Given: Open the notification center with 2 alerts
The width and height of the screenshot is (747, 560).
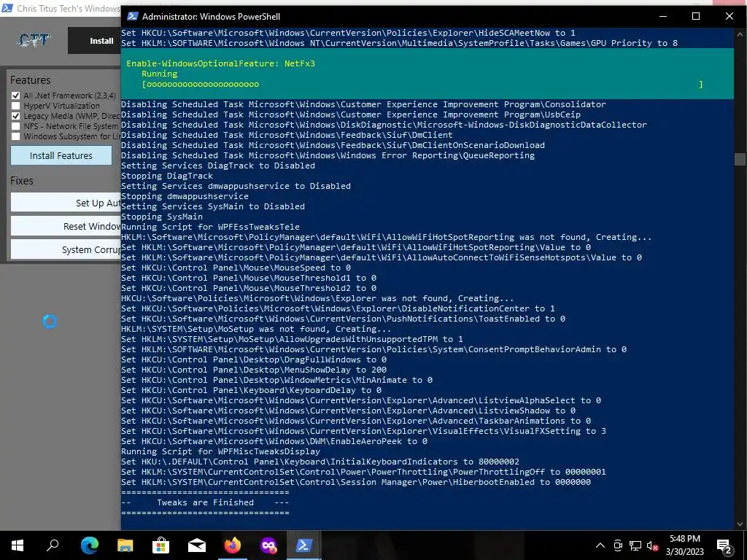Looking at the screenshot, I should point(724,545).
